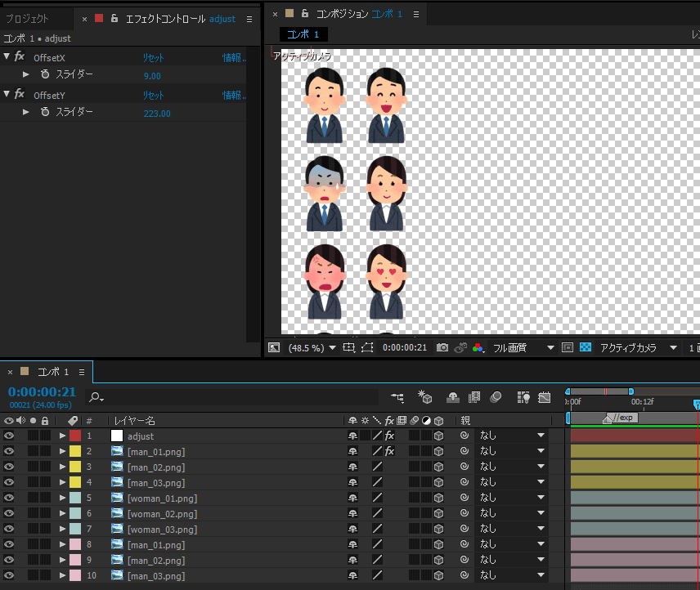Viewport: 700px width, 590px height.
Task: Click the draft 3D icon in timeline
Action: tap(424, 397)
